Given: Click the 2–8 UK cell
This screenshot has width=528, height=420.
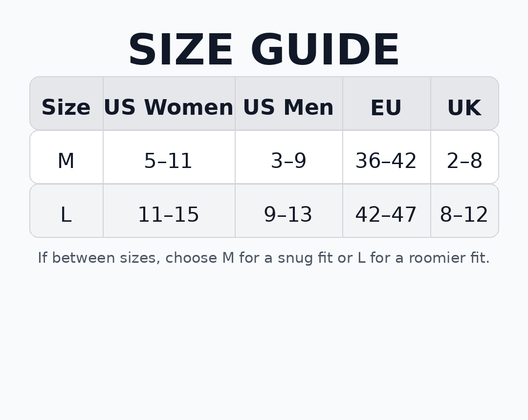Looking at the screenshot, I should point(464,162).
